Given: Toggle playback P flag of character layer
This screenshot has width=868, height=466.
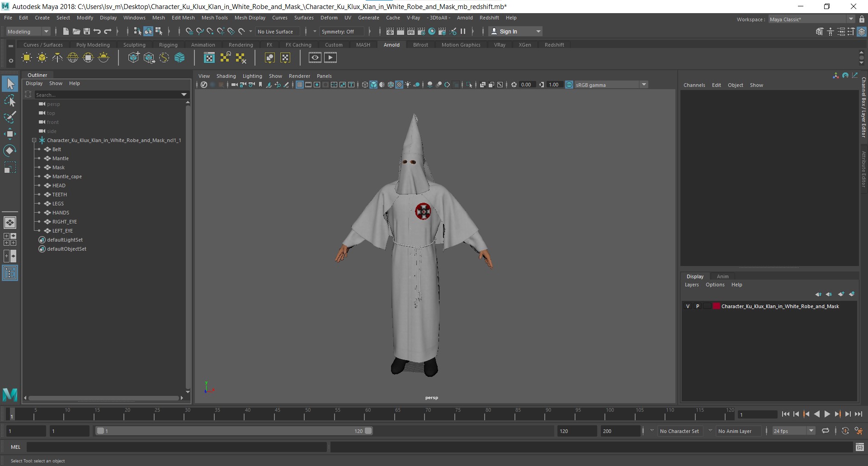Looking at the screenshot, I should pyautogui.click(x=698, y=306).
